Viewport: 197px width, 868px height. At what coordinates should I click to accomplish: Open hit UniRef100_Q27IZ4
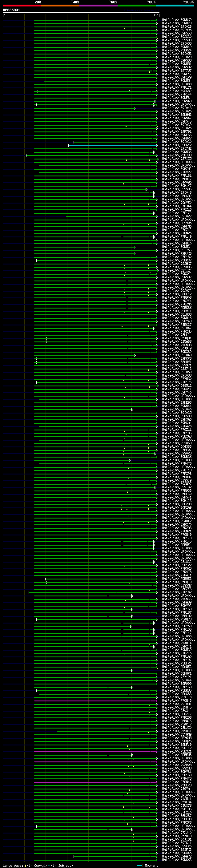pyautogui.click(x=177, y=271)
